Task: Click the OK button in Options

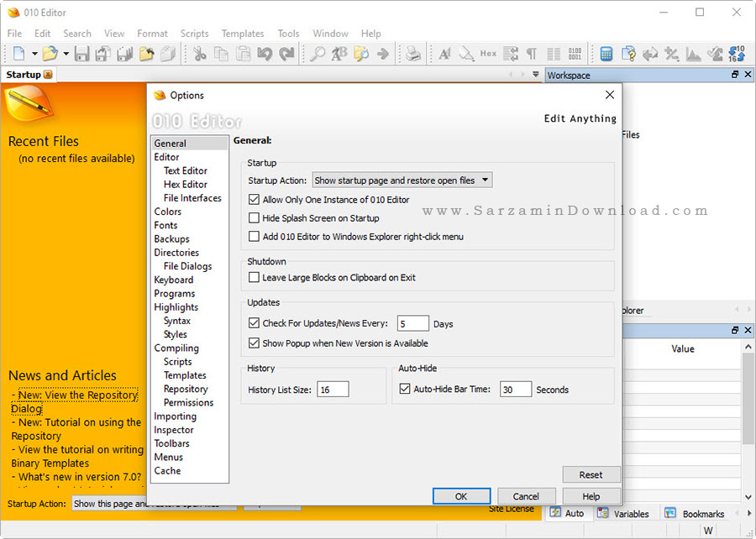Action: [x=461, y=496]
